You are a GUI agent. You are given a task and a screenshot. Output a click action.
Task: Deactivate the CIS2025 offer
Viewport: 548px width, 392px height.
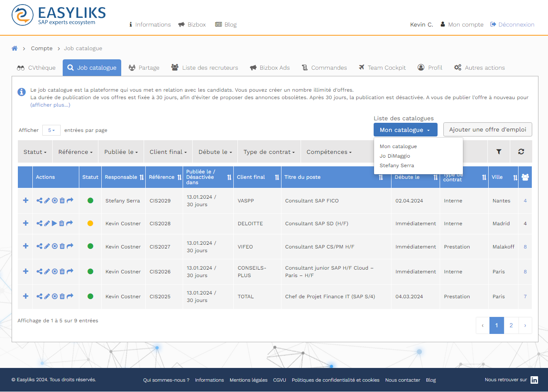[54, 296]
